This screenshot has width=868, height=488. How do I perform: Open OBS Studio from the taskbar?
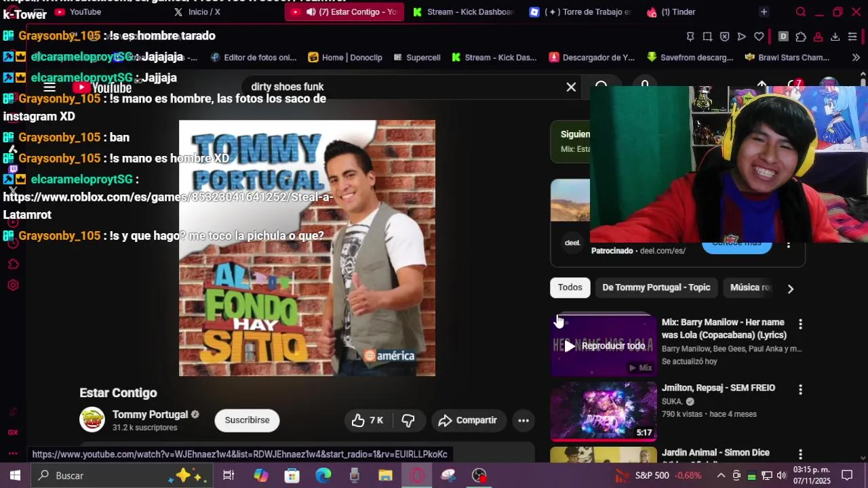point(479,475)
